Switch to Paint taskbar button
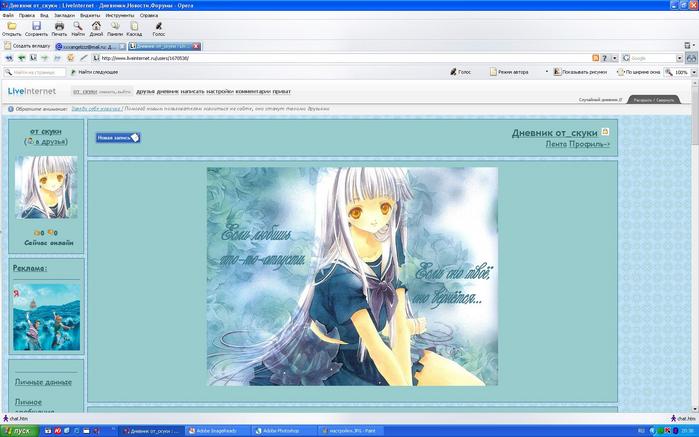This screenshot has width=699, height=437. [x=350, y=431]
